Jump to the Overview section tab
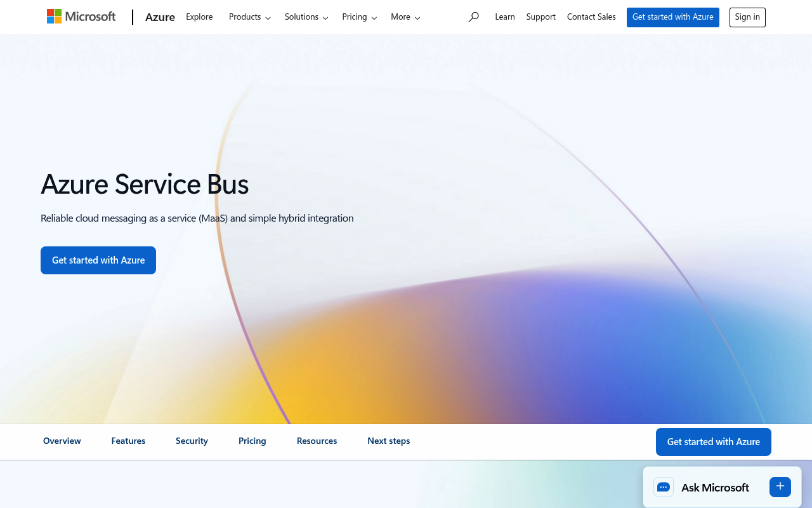This screenshot has width=812, height=508. (x=62, y=441)
